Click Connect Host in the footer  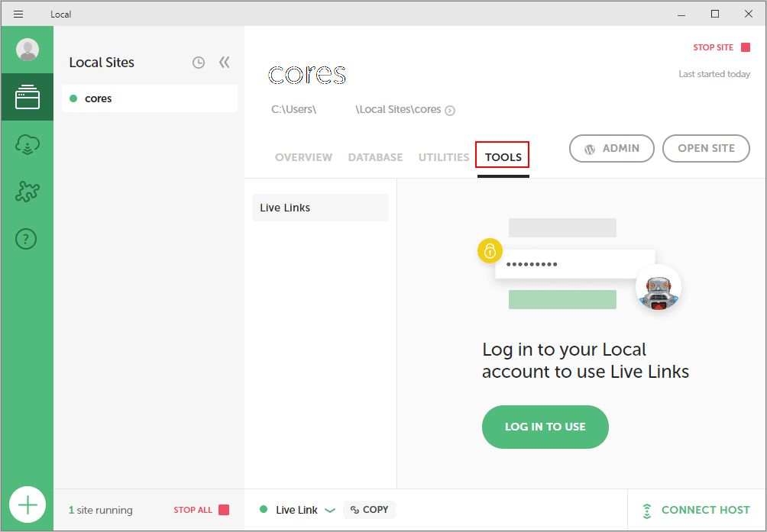(696, 510)
